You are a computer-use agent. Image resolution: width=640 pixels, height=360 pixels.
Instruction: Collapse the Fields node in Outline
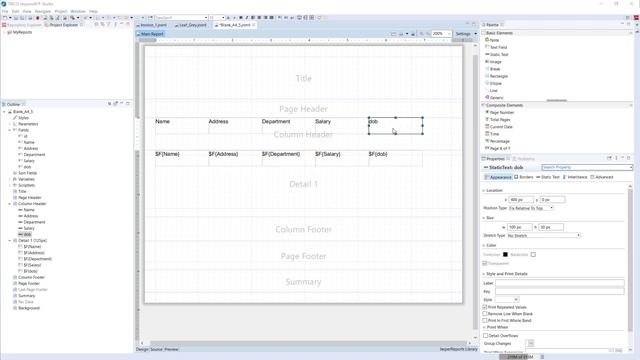pyautogui.click(x=10, y=130)
